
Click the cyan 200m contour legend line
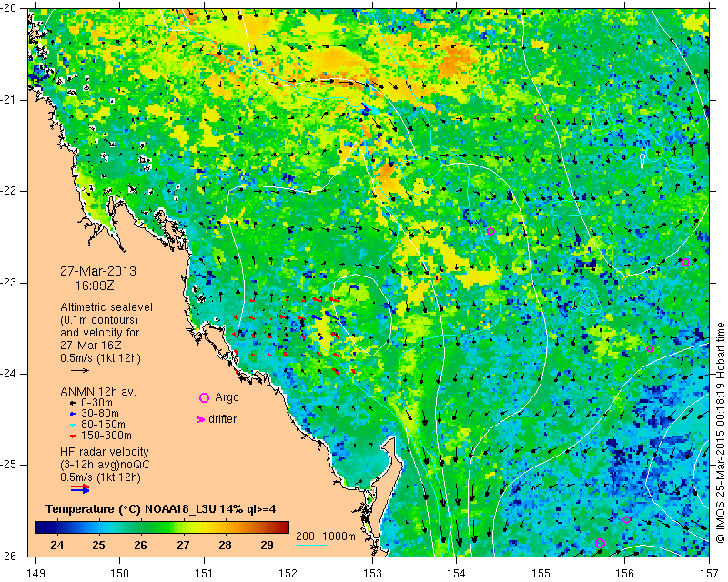tap(311, 545)
